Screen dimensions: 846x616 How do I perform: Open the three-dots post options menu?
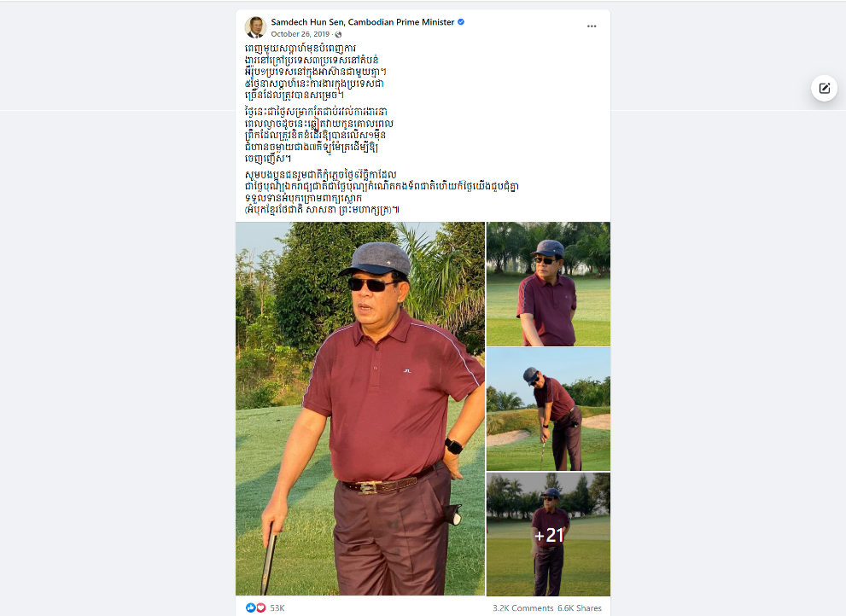[592, 26]
